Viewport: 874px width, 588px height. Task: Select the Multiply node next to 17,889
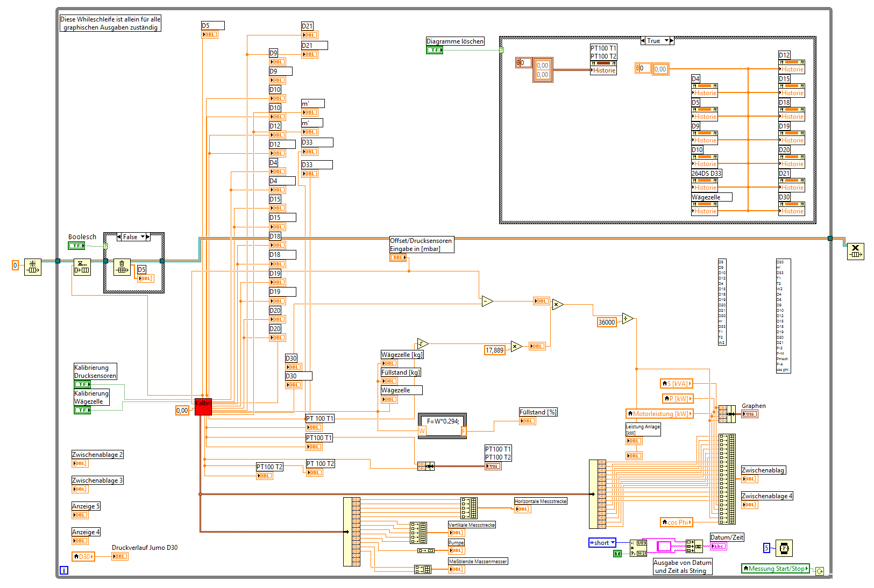click(516, 346)
